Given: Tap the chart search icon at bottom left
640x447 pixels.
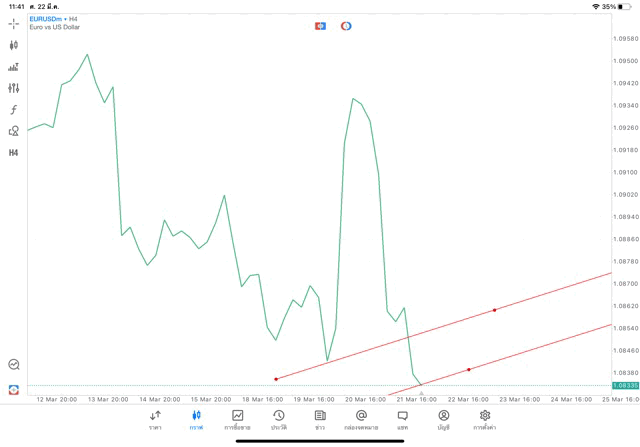Looking at the screenshot, I should pyautogui.click(x=14, y=365).
